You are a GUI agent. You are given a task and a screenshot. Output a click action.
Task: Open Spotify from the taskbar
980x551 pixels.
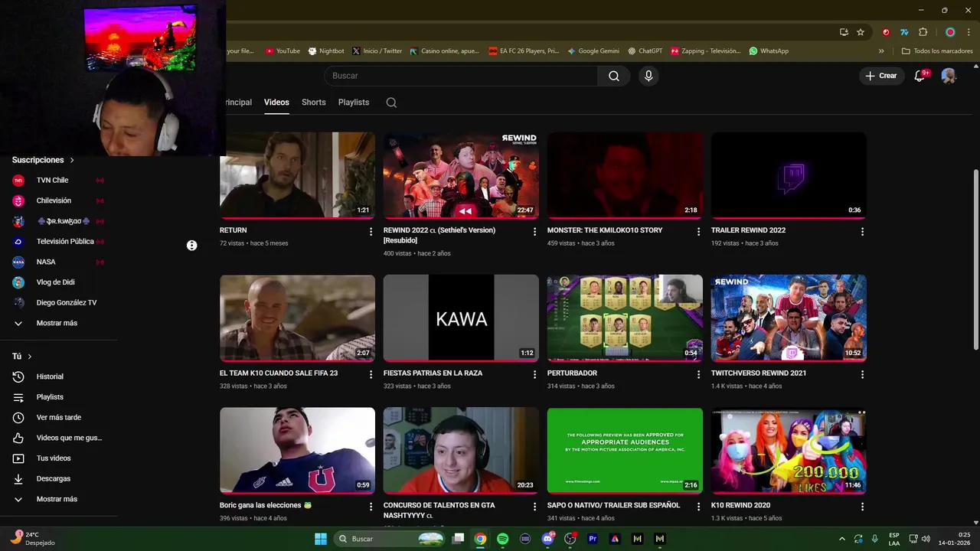[x=502, y=539]
